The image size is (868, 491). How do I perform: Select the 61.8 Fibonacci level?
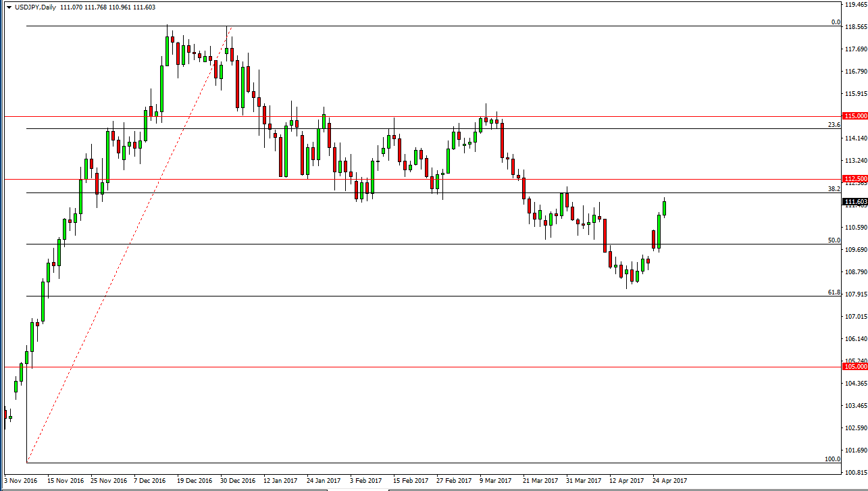pos(405,295)
